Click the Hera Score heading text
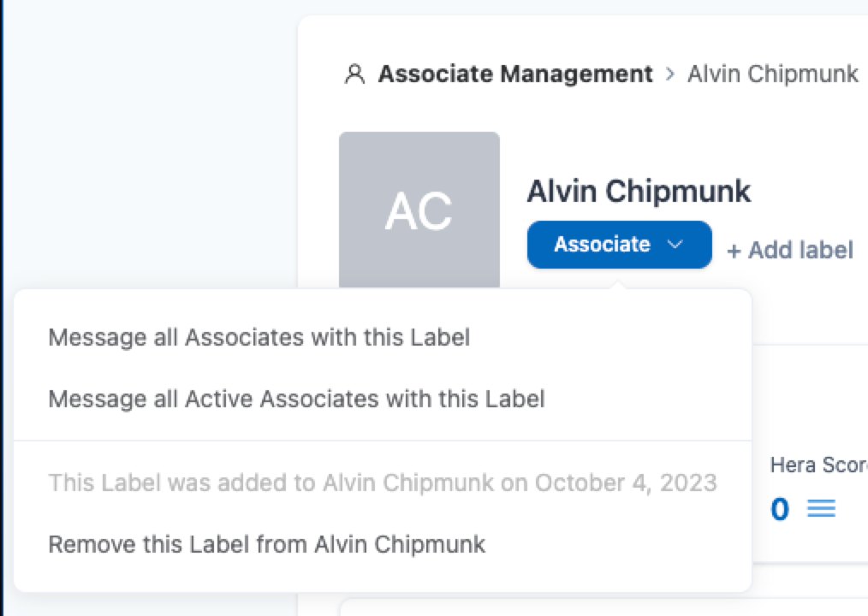This screenshot has height=616, width=868. [817, 465]
